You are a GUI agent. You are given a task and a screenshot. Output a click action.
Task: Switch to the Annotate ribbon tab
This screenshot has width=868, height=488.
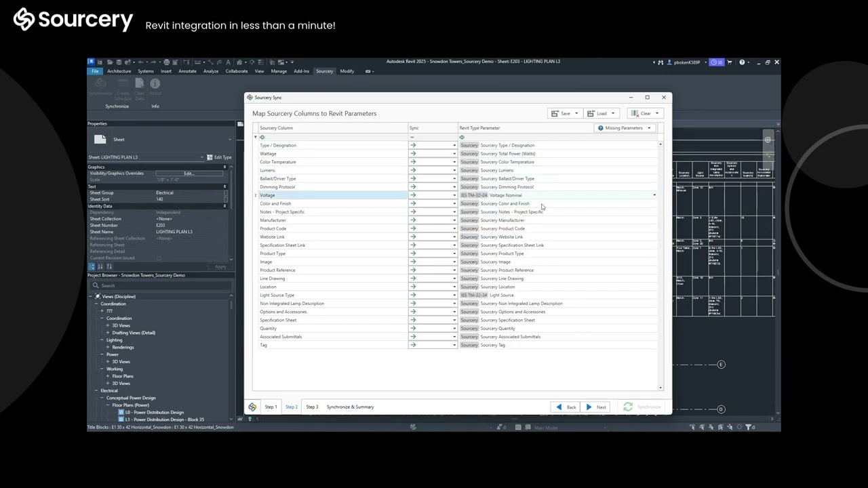[x=187, y=71]
